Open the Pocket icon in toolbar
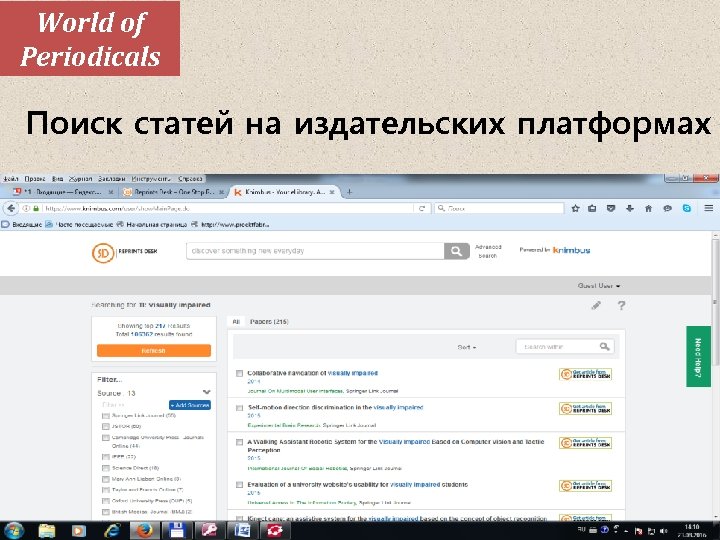 coord(611,208)
